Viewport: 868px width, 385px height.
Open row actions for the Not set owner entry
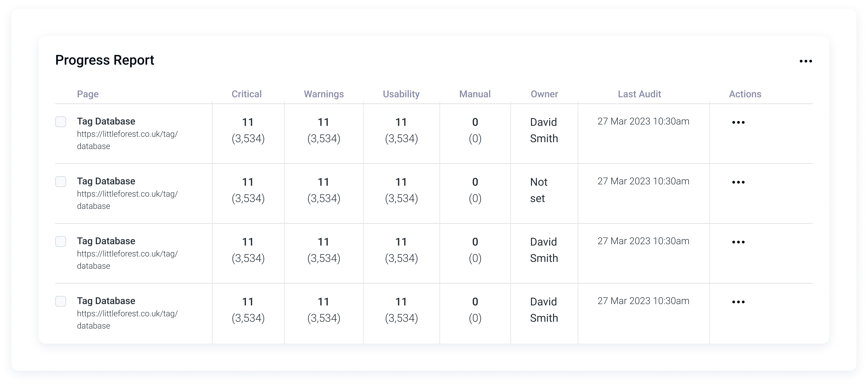tap(738, 182)
